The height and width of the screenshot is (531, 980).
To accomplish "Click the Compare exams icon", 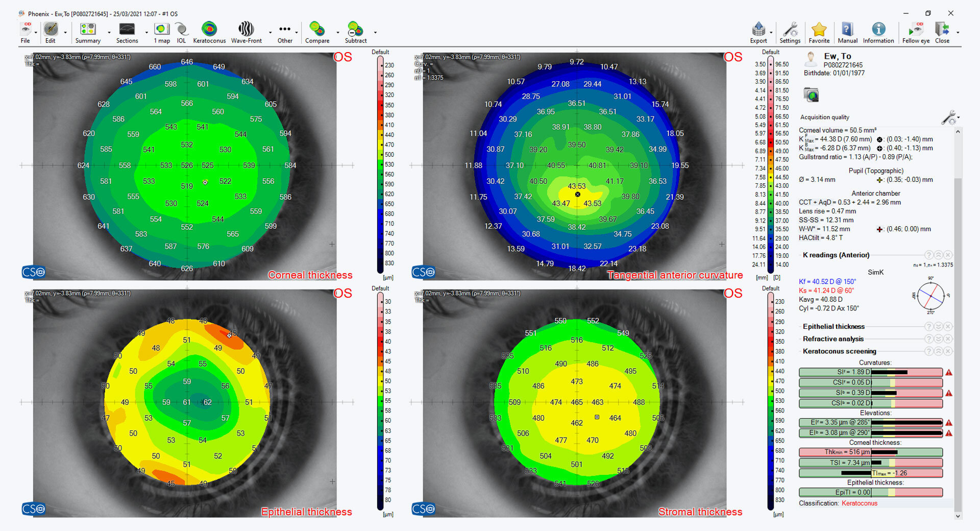I will tap(317, 32).
